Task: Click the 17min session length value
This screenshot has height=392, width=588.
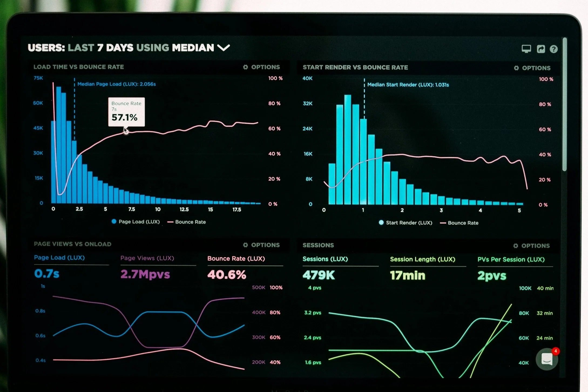Action: 408,275
